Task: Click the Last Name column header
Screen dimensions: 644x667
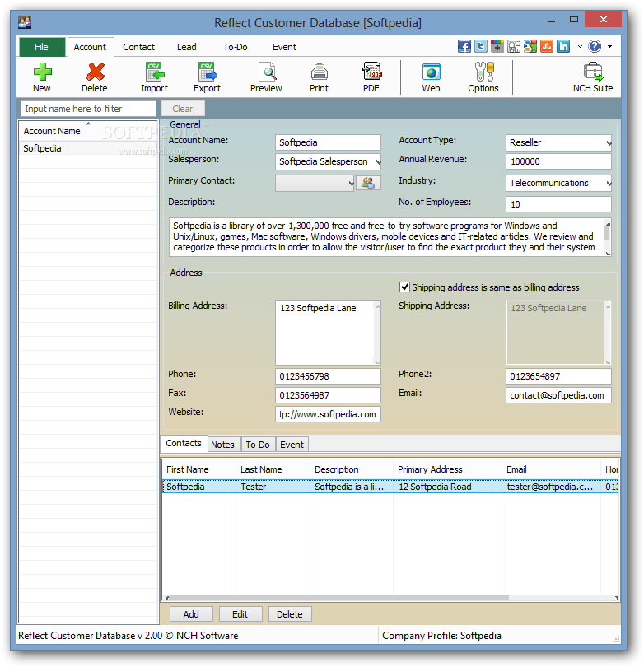Action: pyautogui.click(x=273, y=469)
